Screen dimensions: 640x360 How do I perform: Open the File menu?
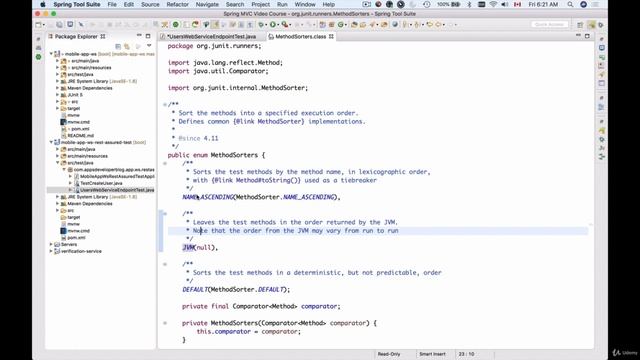(112, 4)
